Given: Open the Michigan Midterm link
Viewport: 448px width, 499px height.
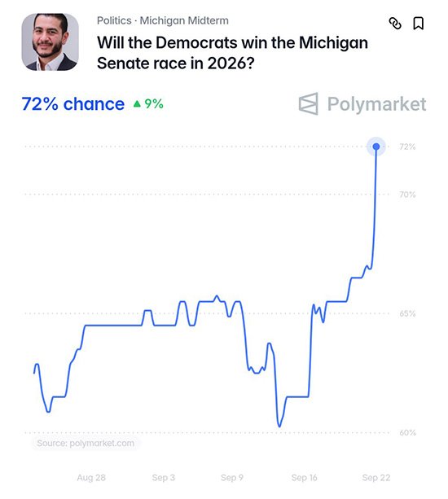Looking at the screenshot, I should 184,20.
